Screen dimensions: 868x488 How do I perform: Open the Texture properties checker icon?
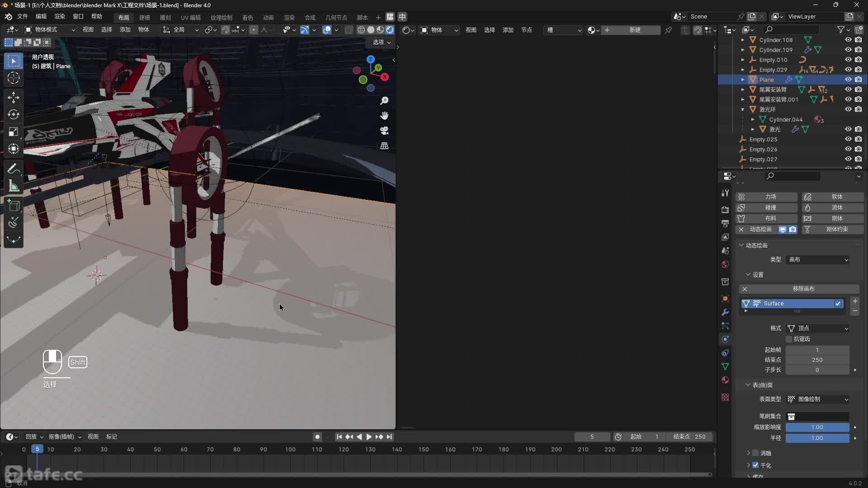pyautogui.click(x=725, y=397)
